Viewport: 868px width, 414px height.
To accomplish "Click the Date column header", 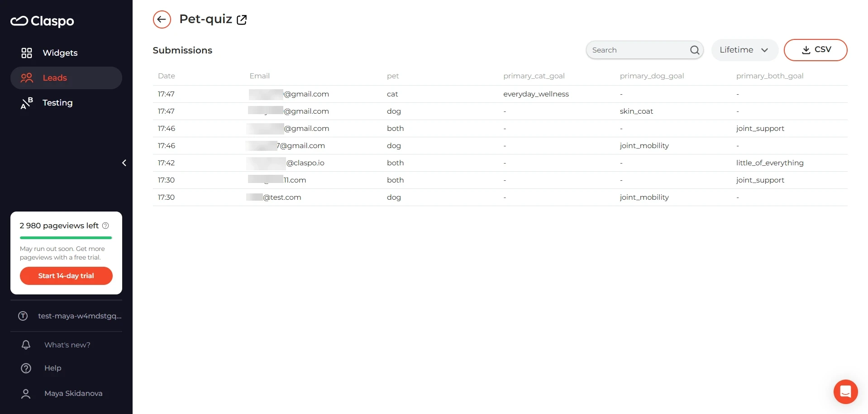I will 167,76.
